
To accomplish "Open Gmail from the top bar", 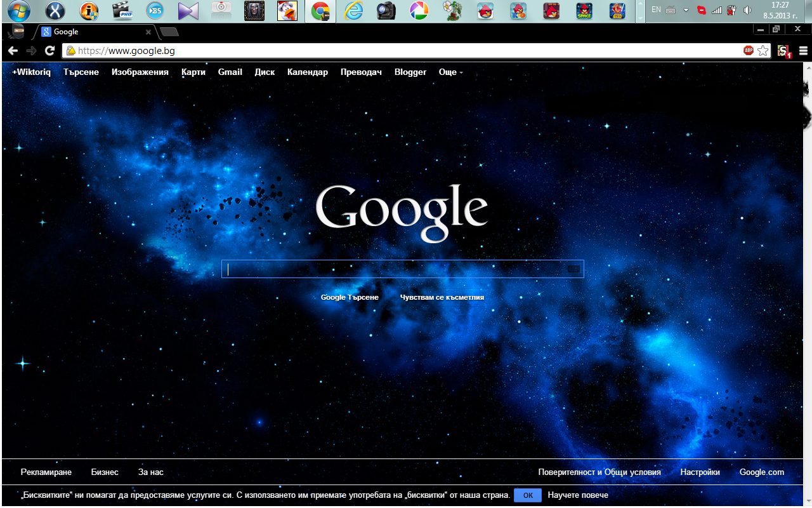I will 230,72.
